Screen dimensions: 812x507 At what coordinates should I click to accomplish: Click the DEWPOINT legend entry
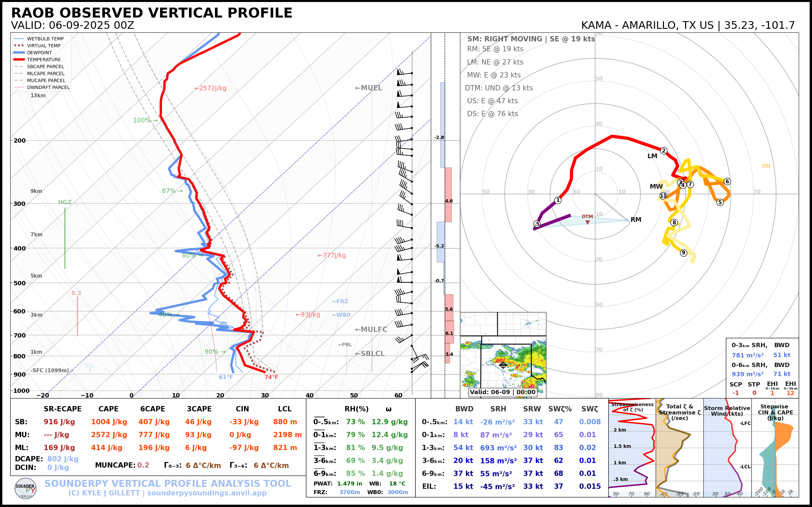(x=39, y=53)
